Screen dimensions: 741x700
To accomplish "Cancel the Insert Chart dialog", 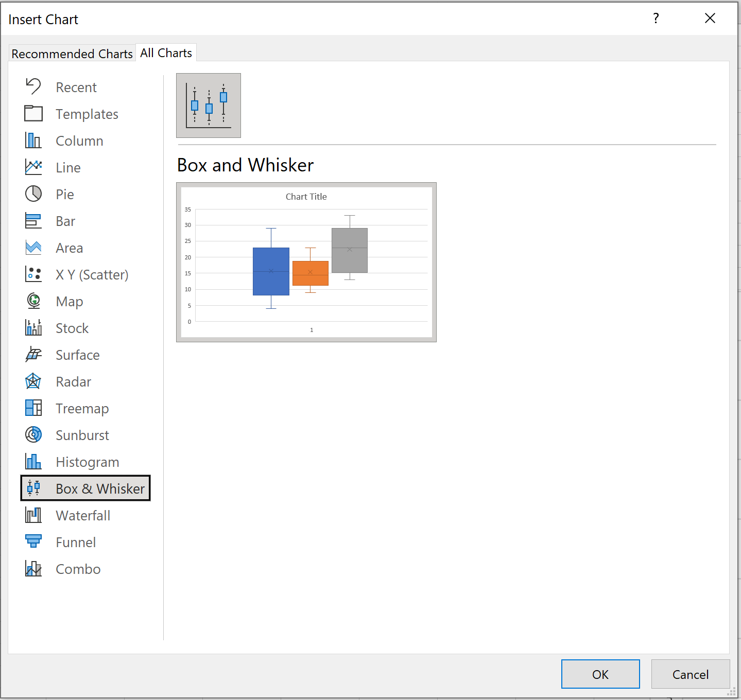I will pyautogui.click(x=691, y=674).
